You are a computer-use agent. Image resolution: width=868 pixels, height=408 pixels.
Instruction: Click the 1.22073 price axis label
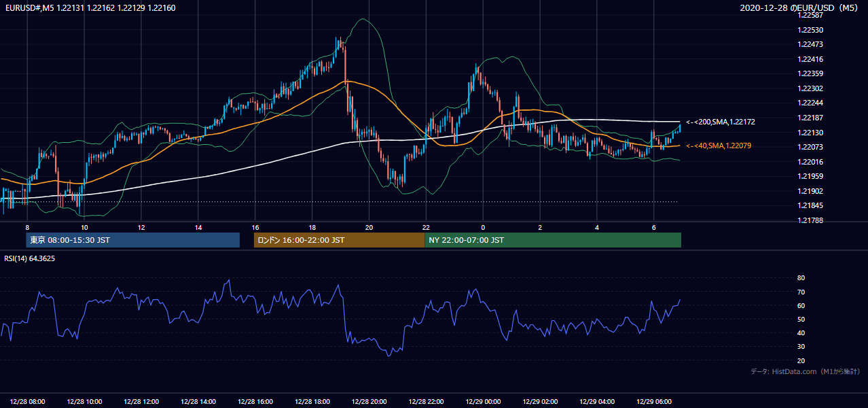(811, 147)
